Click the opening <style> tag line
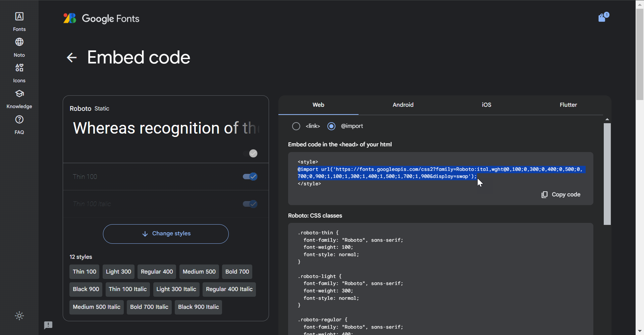644x335 pixels. tap(308, 162)
